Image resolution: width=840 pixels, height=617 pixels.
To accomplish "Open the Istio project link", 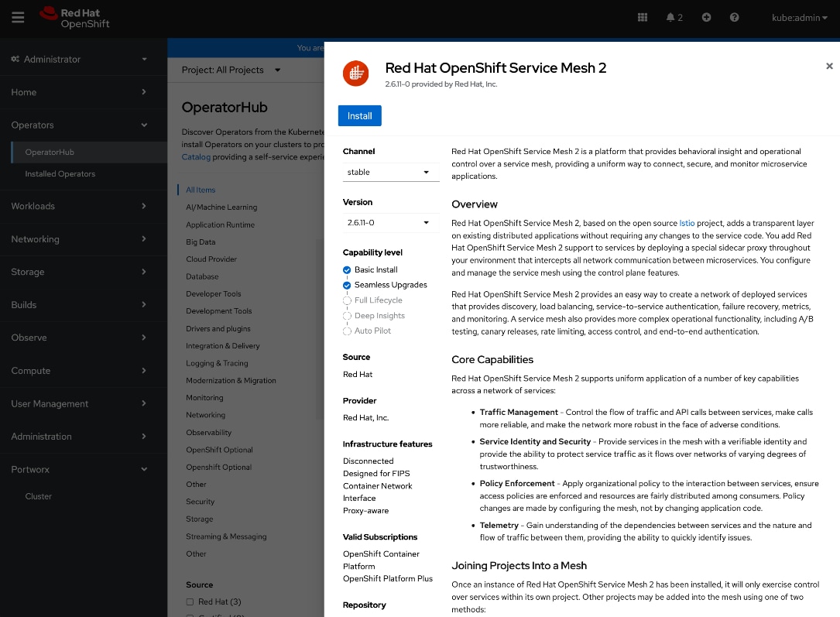I will [x=687, y=223].
